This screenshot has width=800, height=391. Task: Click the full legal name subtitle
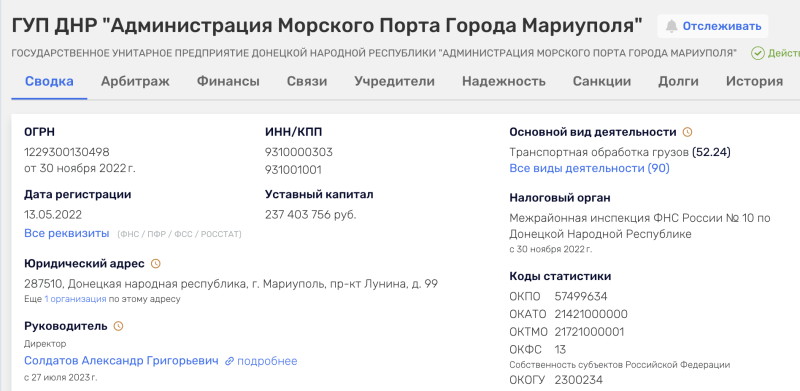pyautogui.click(x=374, y=53)
